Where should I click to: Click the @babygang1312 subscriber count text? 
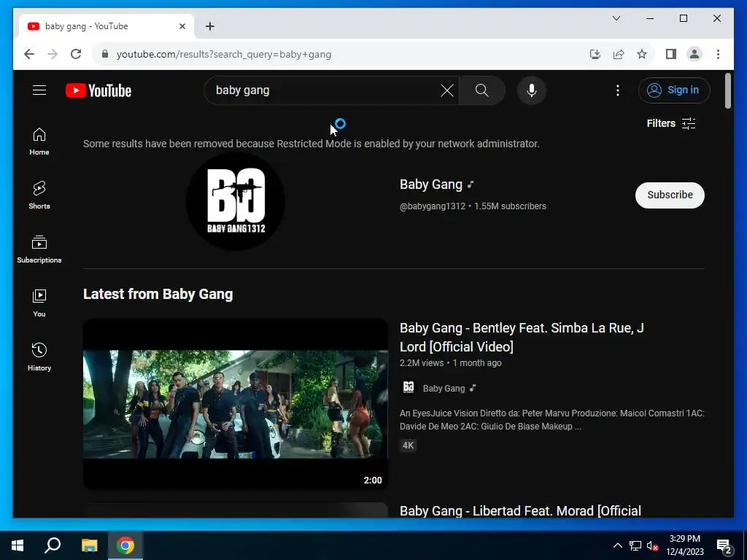click(x=473, y=206)
